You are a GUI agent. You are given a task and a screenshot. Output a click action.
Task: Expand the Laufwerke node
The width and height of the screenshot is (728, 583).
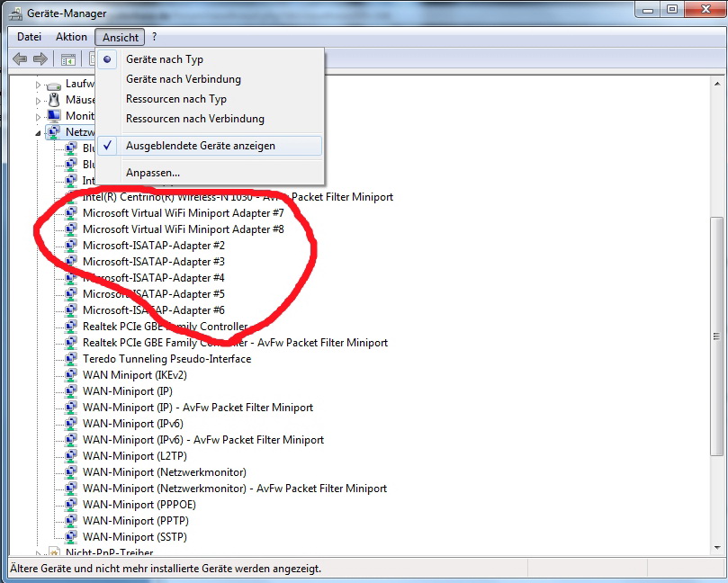tap(39, 85)
